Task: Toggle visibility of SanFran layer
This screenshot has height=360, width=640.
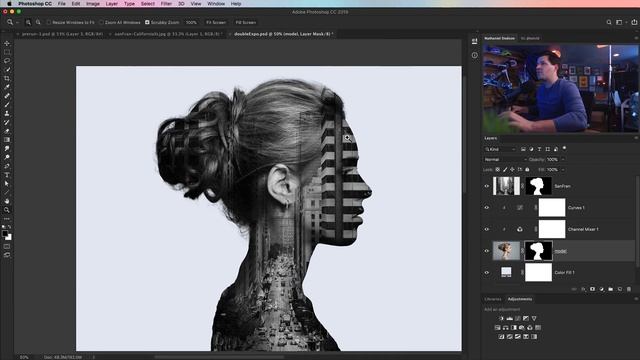Action: [x=487, y=186]
